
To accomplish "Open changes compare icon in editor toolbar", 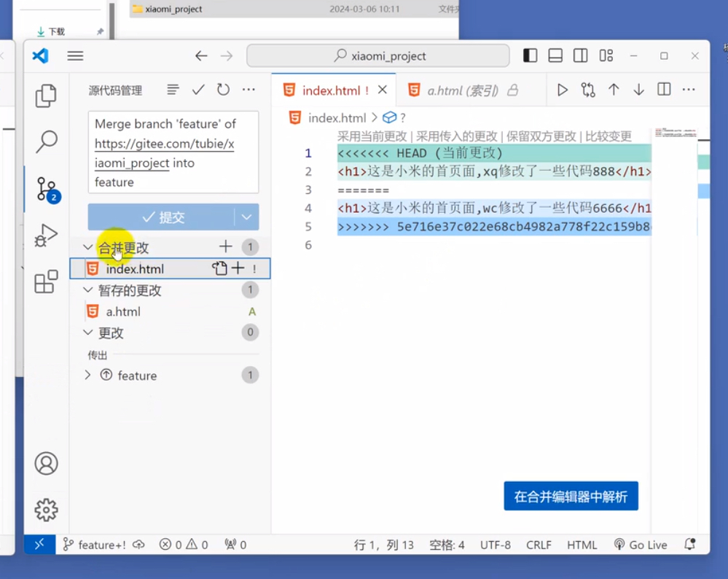I will (x=588, y=90).
